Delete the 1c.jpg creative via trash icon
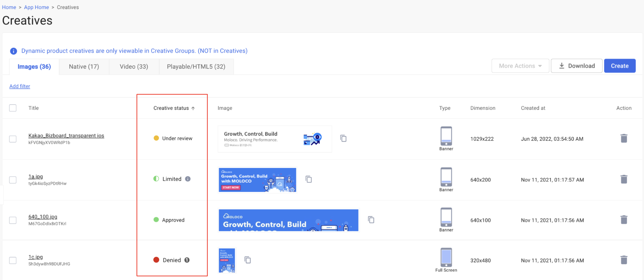Image resolution: width=644 pixels, height=280 pixels. 624,260
